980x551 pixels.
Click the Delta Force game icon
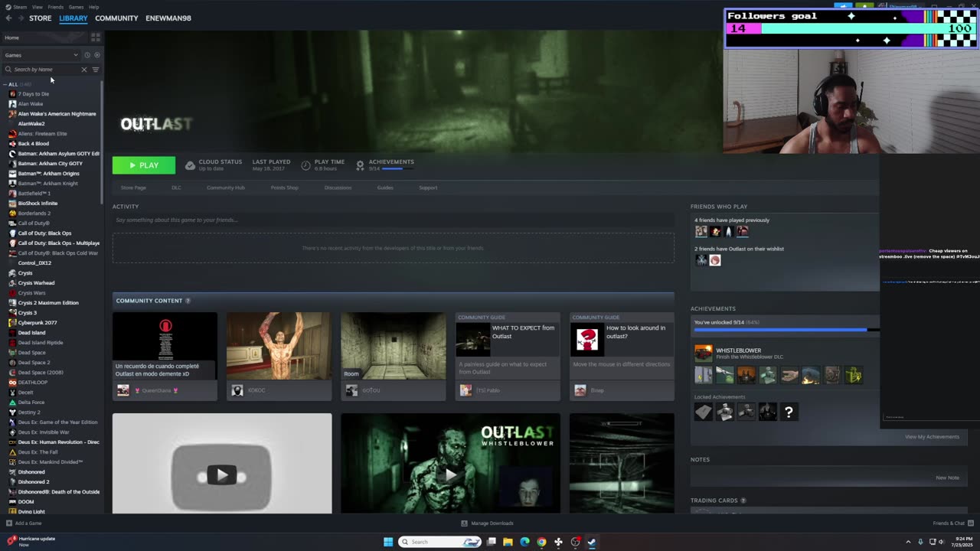12,403
